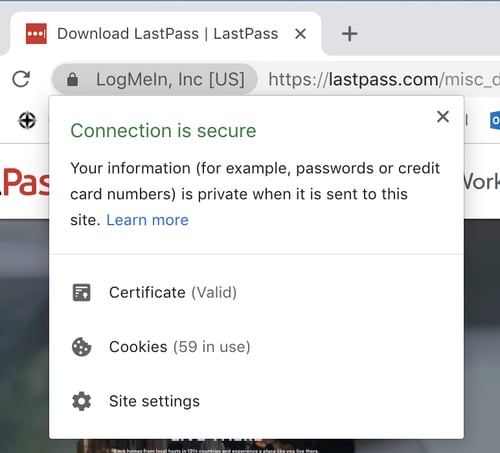This screenshot has height=453, width=500.
Task: Click the red LastPass logo on the page
Action: (24, 182)
